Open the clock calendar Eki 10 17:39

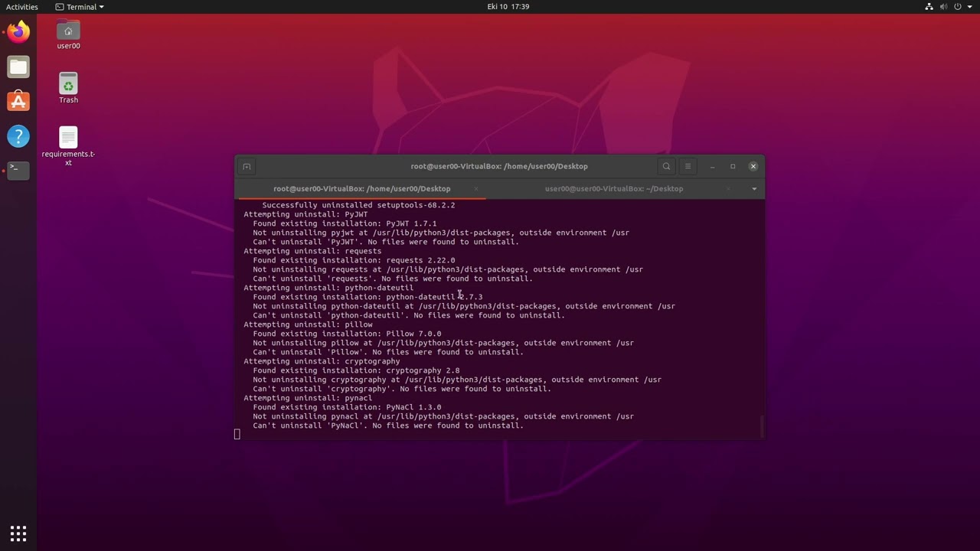coord(508,7)
